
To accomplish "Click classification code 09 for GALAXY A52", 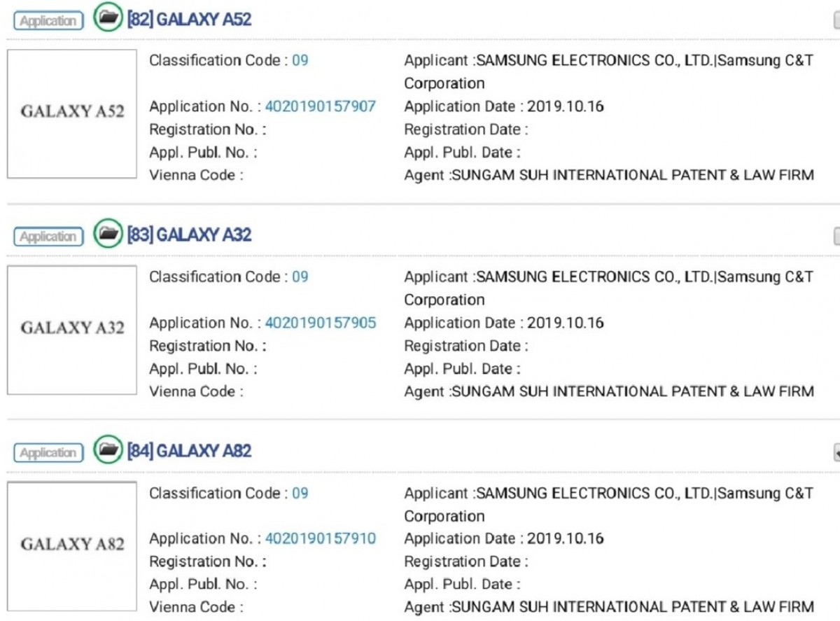I will [x=300, y=60].
